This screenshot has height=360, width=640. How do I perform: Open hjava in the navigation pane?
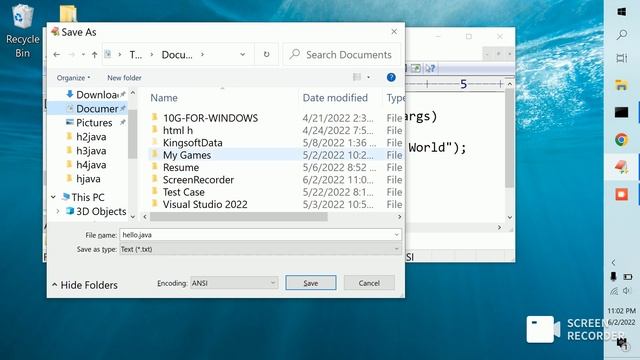click(x=88, y=179)
